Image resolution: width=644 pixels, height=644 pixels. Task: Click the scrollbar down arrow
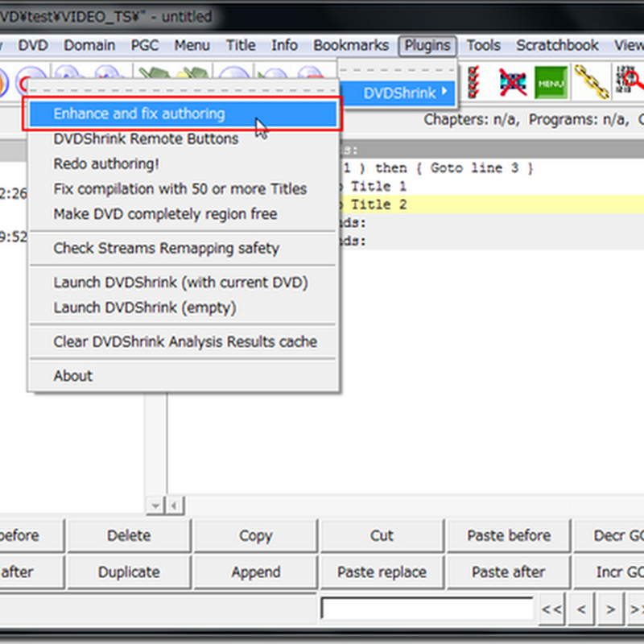[155, 506]
